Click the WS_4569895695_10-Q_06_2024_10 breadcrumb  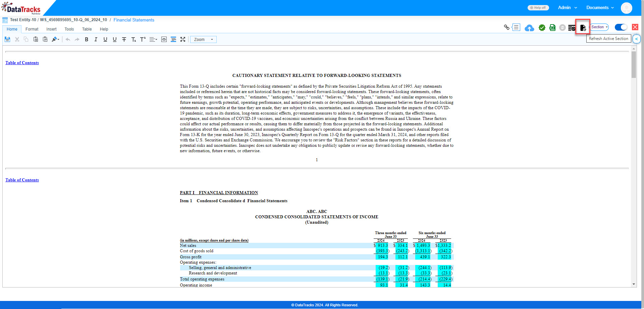[73, 20]
